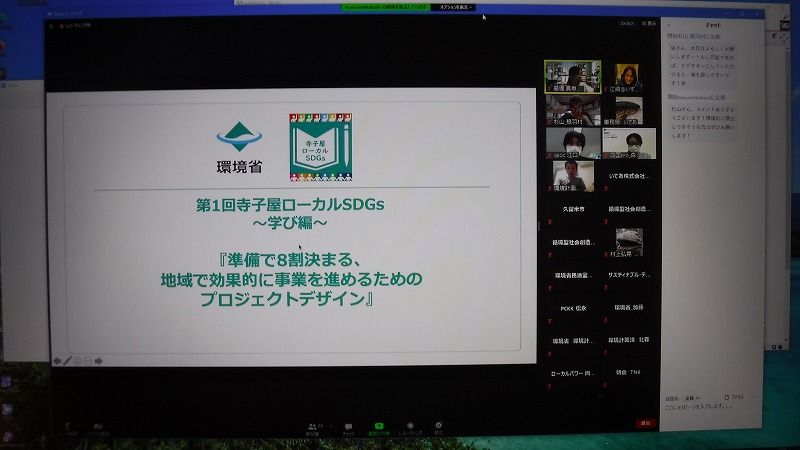This screenshot has height=450, width=800.
Task: Select the 杉山_根羽村 video tile
Action: (572, 110)
